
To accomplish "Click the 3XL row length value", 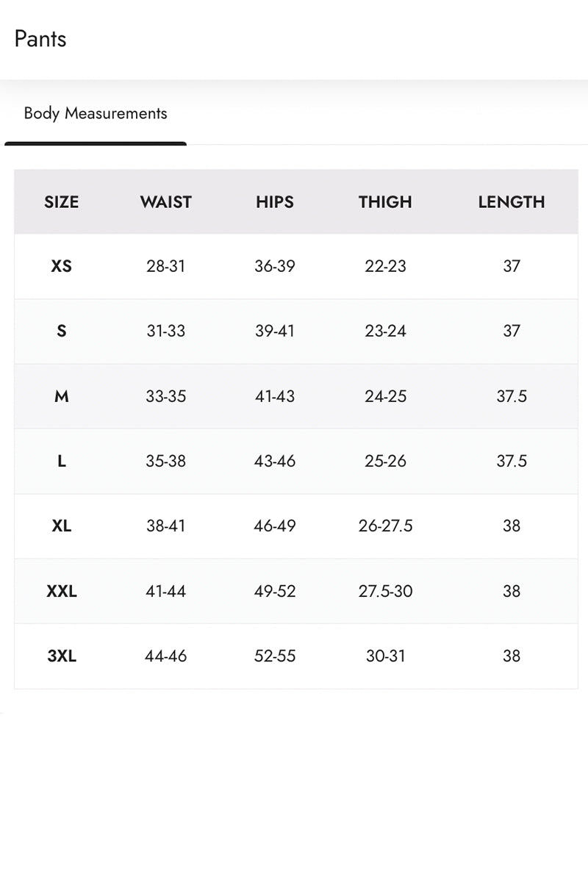I will click(x=512, y=656).
